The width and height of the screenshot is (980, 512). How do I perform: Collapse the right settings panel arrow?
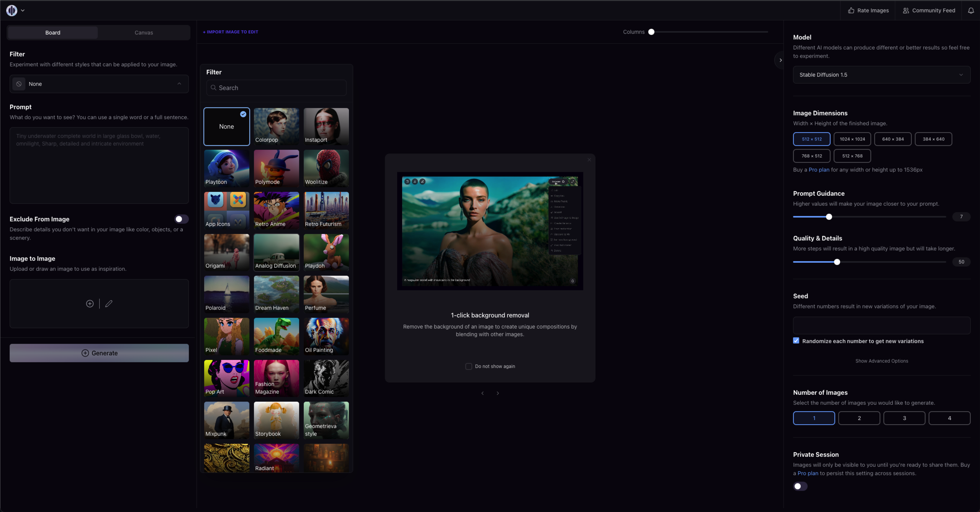780,60
